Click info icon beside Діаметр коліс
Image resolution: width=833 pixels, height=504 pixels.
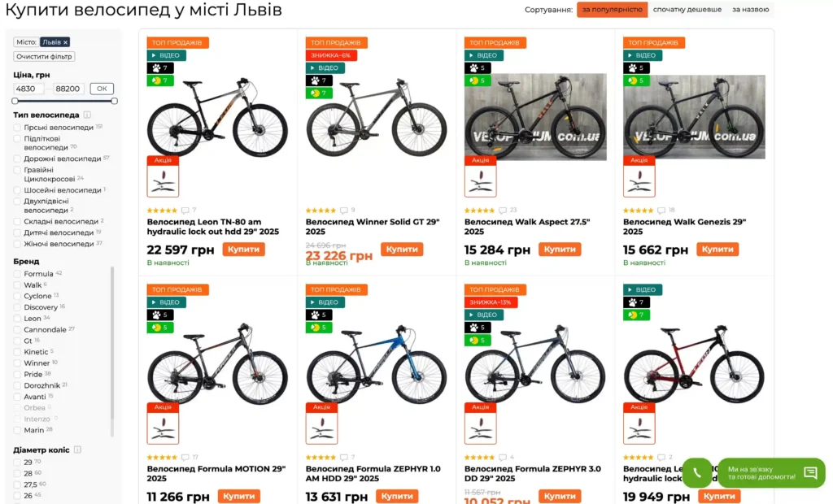pyautogui.click(x=77, y=450)
